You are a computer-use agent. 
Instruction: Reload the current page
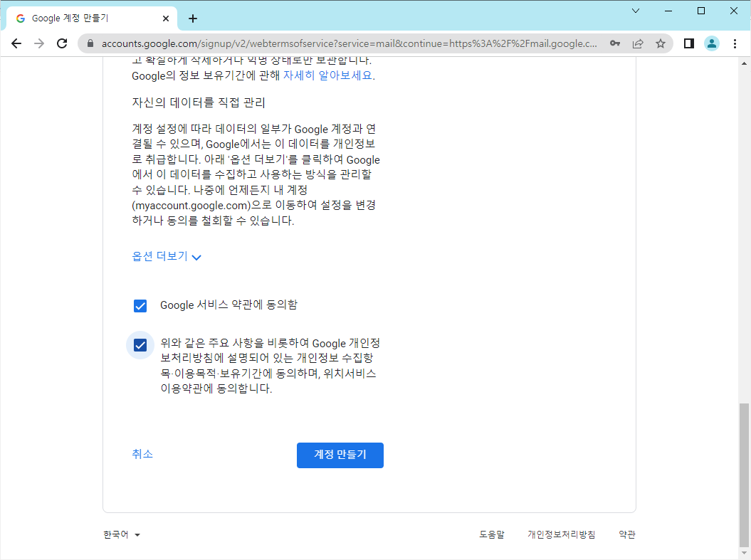[x=62, y=43]
